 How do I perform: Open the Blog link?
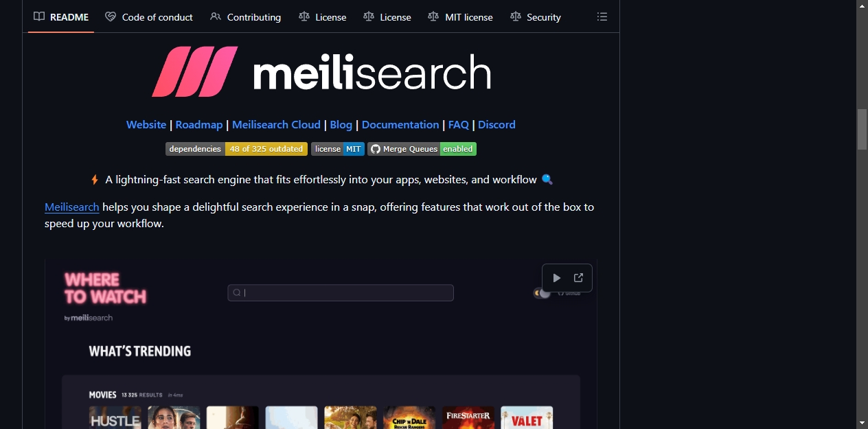[341, 125]
